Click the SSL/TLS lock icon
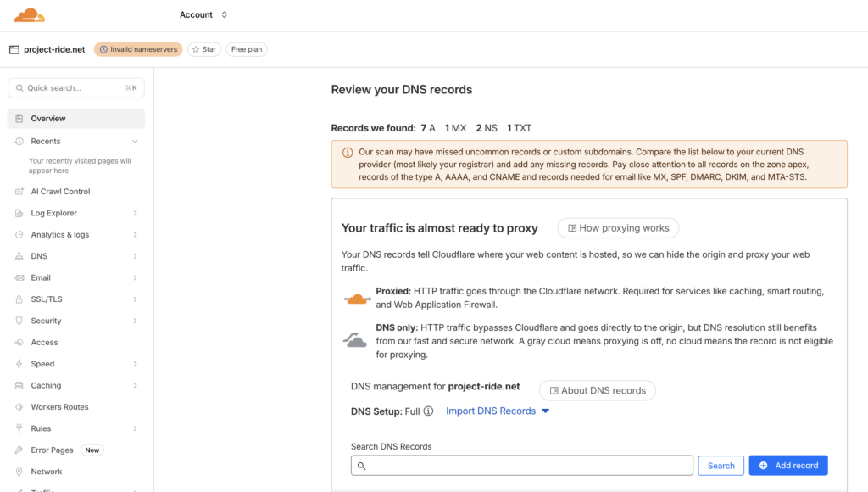 click(x=19, y=299)
